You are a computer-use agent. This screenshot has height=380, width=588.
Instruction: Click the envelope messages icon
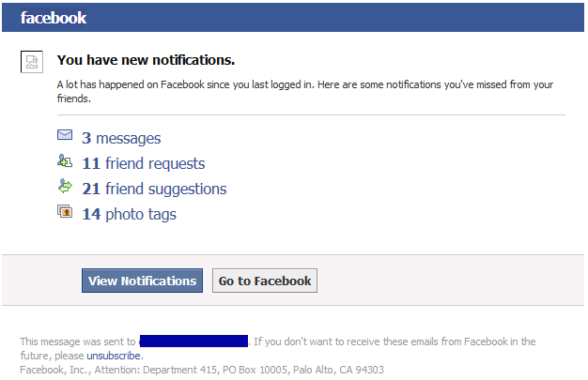[x=65, y=136]
